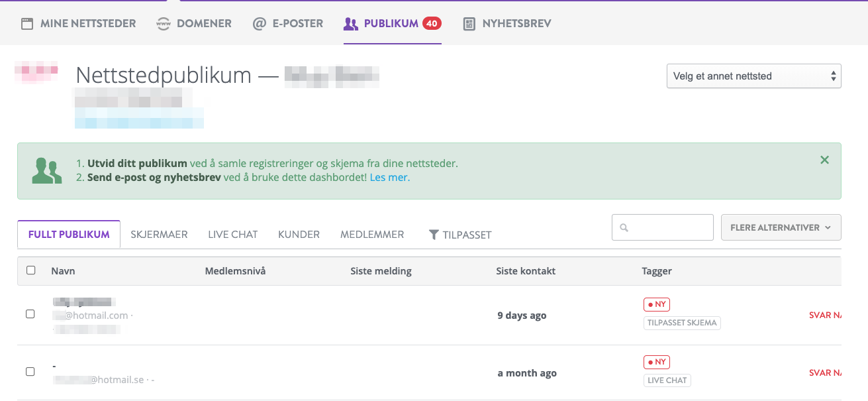Open the Live Chat tab

[x=232, y=235]
